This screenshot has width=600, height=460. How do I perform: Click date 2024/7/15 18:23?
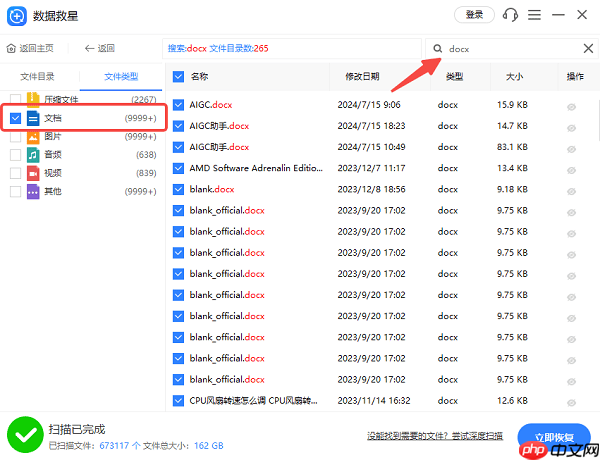371,126
